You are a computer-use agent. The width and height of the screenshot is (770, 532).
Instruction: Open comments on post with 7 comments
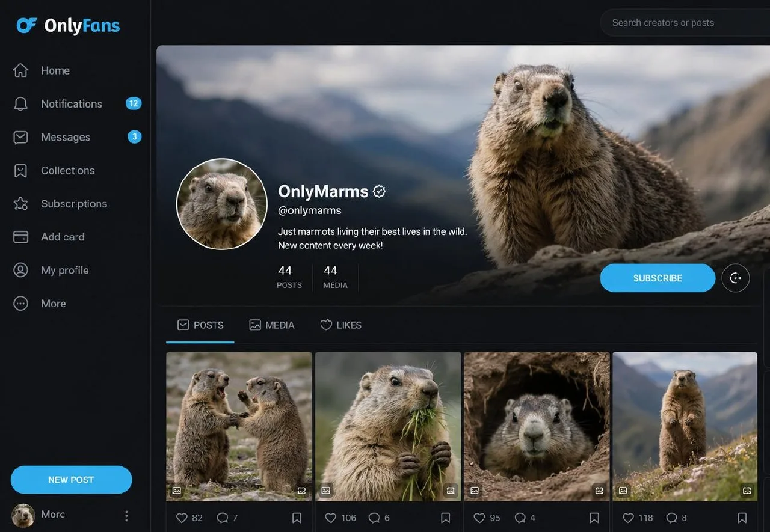[222, 518]
